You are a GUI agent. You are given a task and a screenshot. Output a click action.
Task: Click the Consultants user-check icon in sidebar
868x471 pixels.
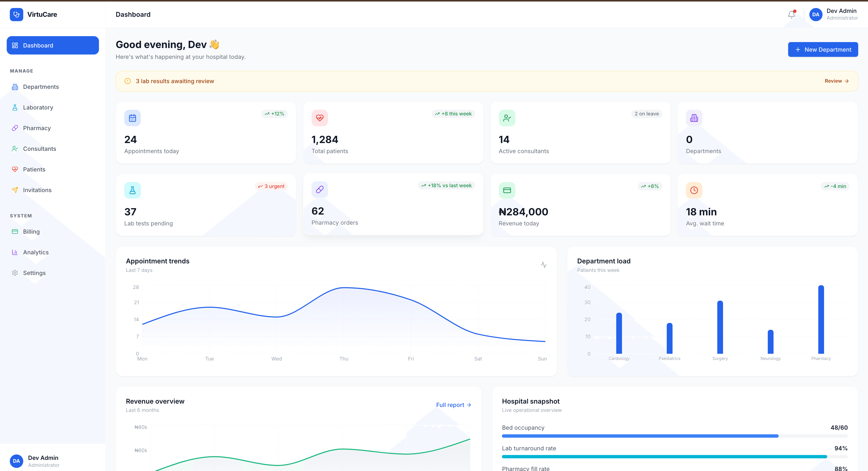tap(15, 148)
